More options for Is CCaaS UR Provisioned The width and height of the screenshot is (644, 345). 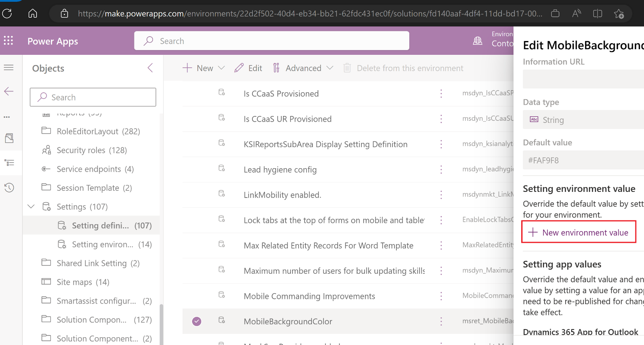[x=441, y=119]
